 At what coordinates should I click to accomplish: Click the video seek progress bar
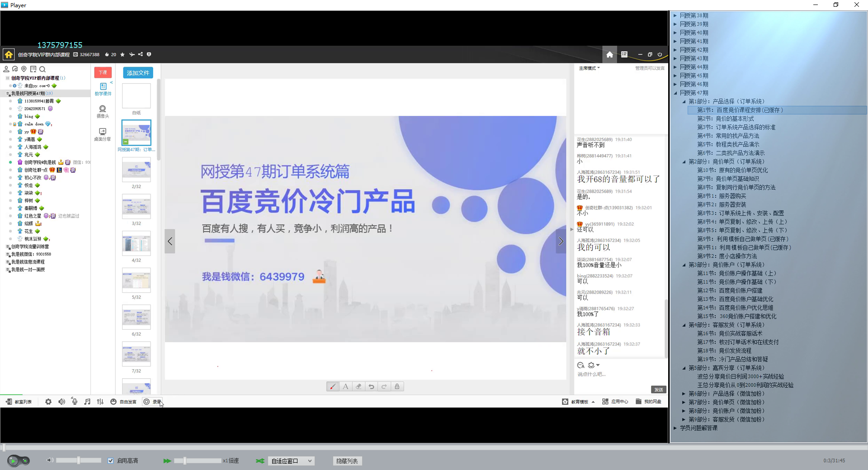tap(434, 448)
